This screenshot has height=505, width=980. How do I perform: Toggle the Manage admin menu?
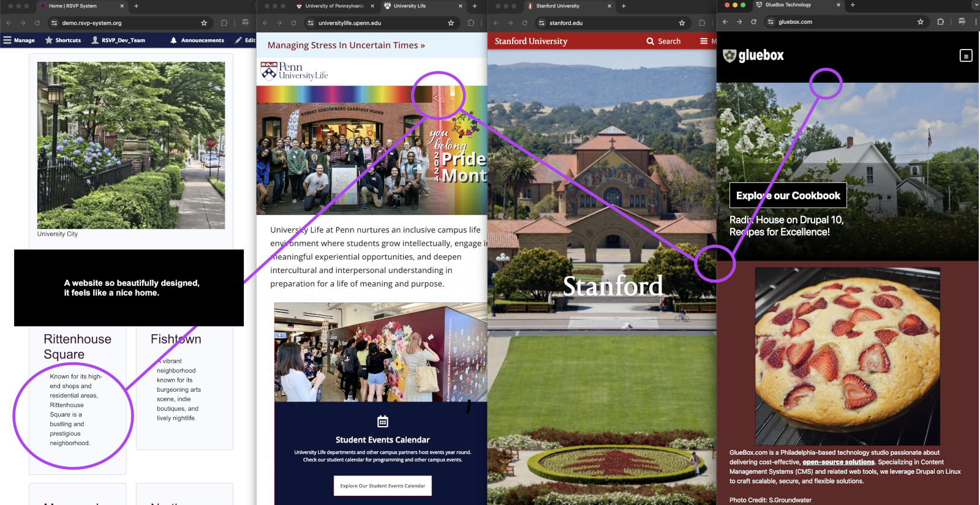pos(19,40)
